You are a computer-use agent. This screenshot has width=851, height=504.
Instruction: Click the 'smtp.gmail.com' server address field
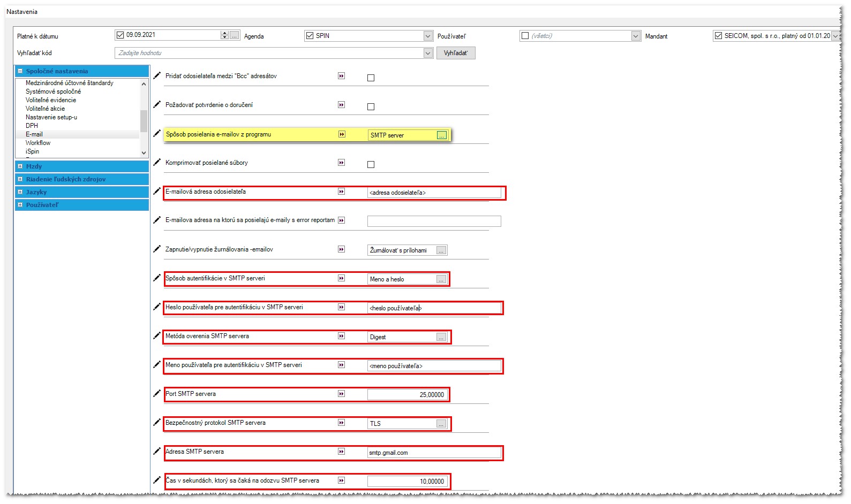[x=434, y=453]
